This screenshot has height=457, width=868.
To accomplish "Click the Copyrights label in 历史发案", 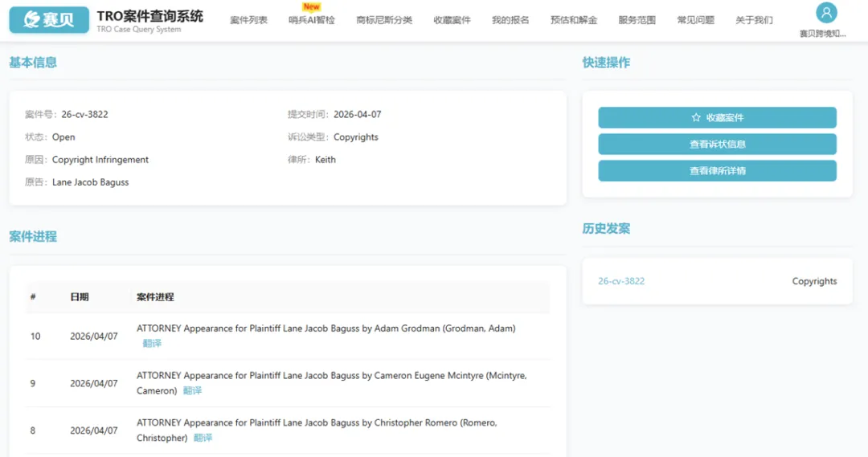I will (814, 281).
